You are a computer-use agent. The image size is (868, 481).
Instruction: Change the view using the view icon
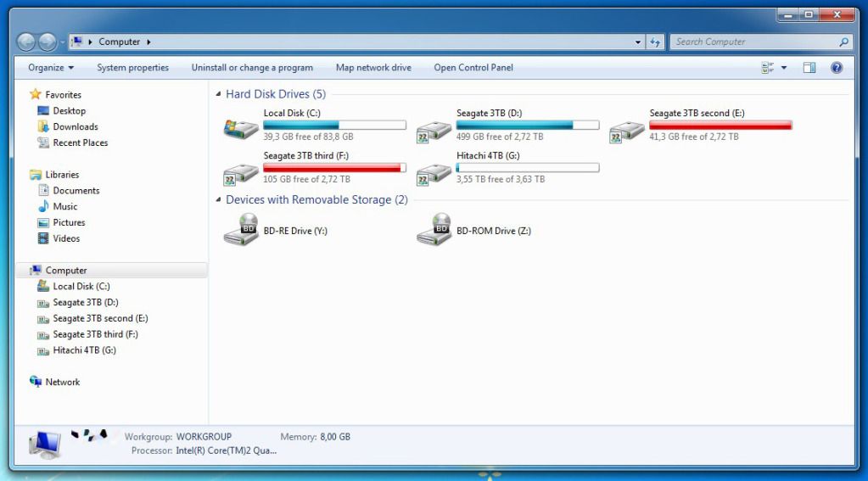768,68
